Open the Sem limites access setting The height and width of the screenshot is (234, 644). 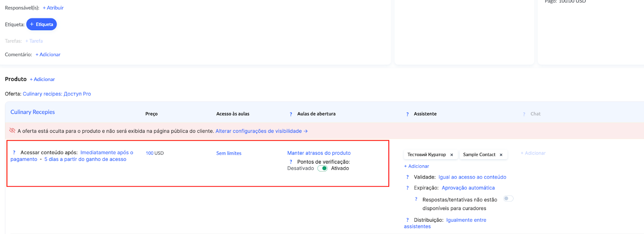tap(229, 153)
